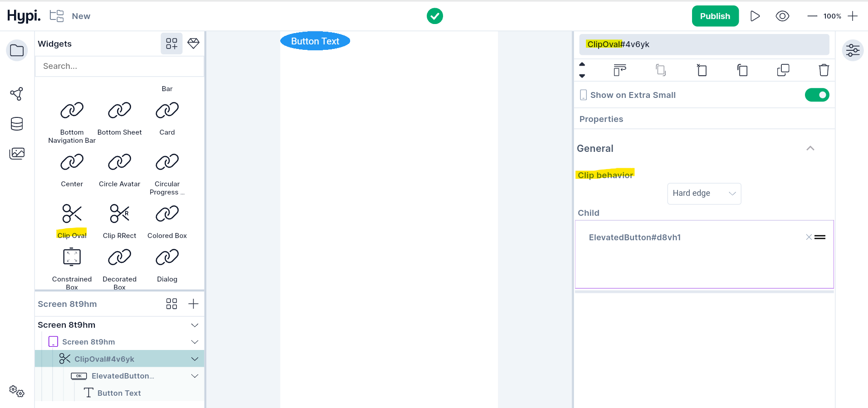The height and width of the screenshot is (408, 868).
Task: Select ElevatedButton item in widget tree
Action: point(122,376)
